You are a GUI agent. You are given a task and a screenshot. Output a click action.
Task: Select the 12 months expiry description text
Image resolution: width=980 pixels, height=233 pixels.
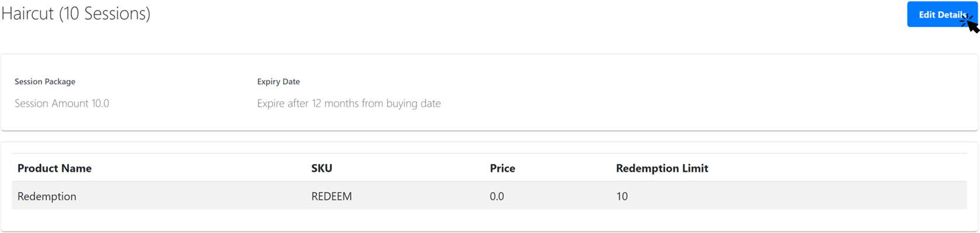[349, 104]
